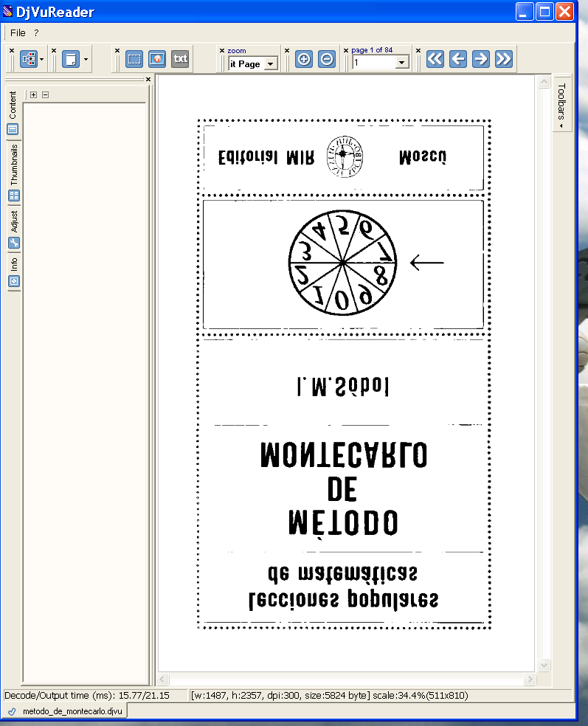Click the 'page 1 of 84' label

pyautogui.click(x=372, y=50)
